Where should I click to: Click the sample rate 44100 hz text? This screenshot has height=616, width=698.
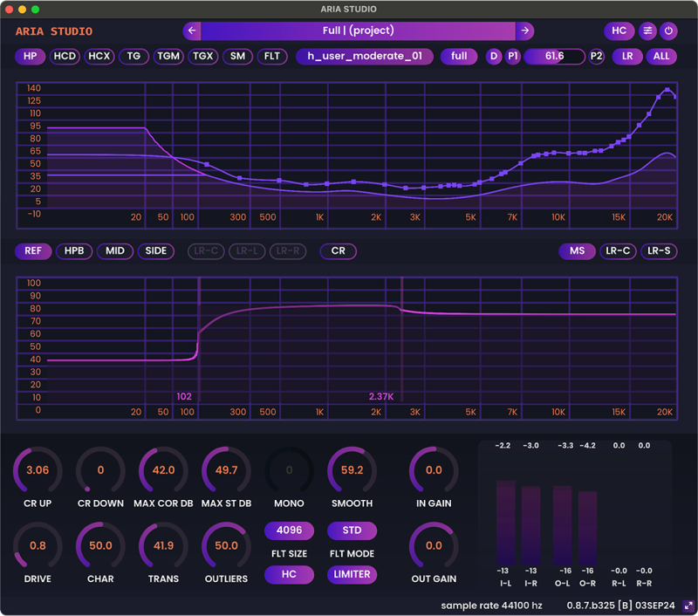pos(491,606)
